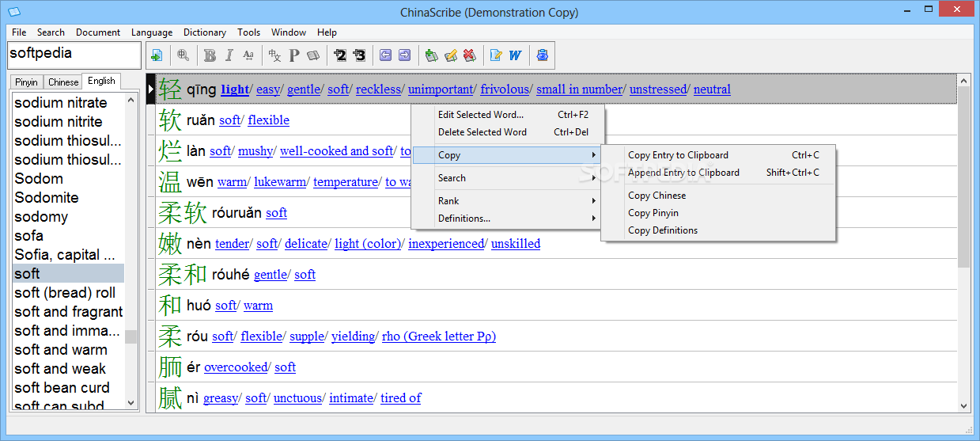Open the File menu

[19, 32]
